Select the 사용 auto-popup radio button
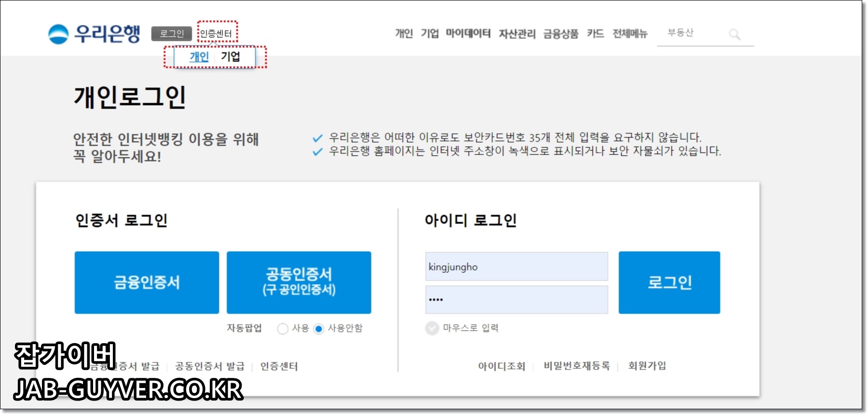Screen dimensions: 868x415 pyautogui.click(x=283, y=329)
